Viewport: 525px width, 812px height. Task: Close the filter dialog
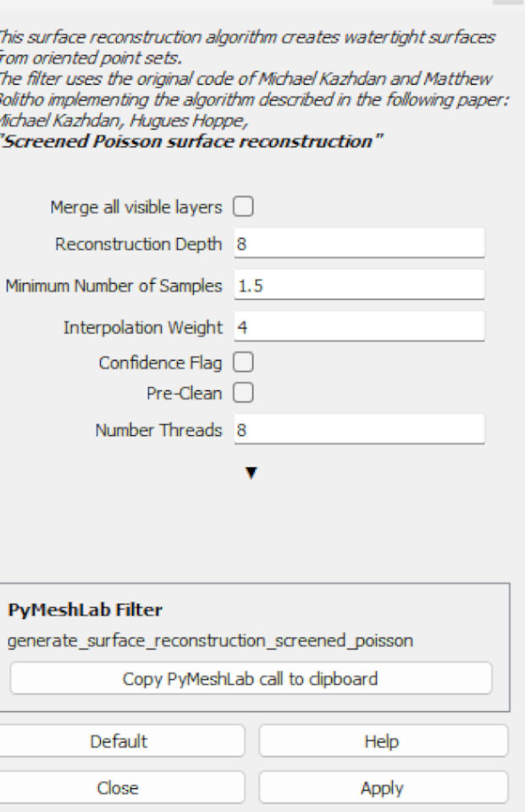click(119, 787)
